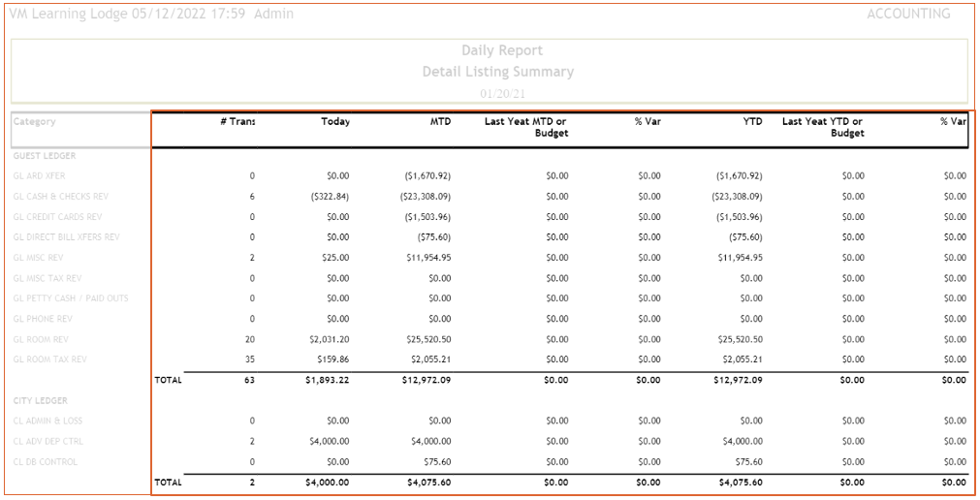Click the report date 01/20/21

pyautogui.click(x=502, y=94)
